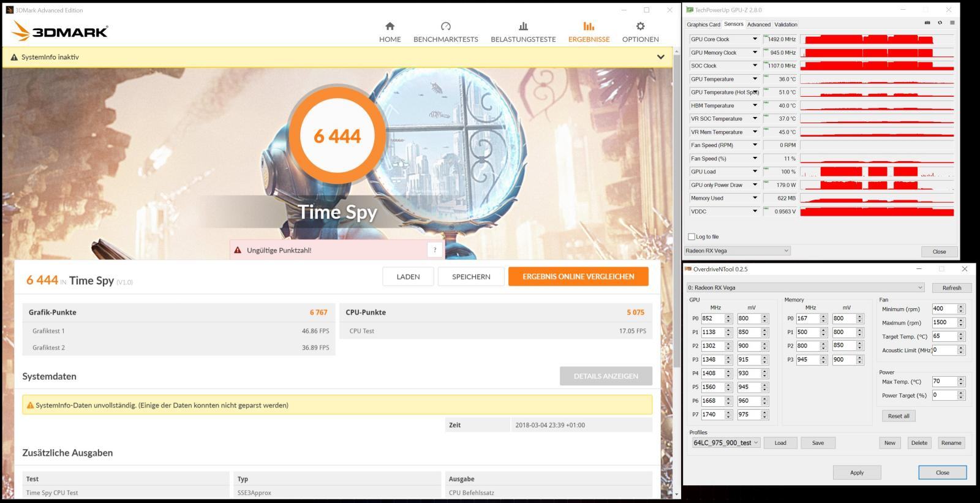980x503 pixels.
Task: Click the GPU-Z refresh icon
Action: click(940, 23)
